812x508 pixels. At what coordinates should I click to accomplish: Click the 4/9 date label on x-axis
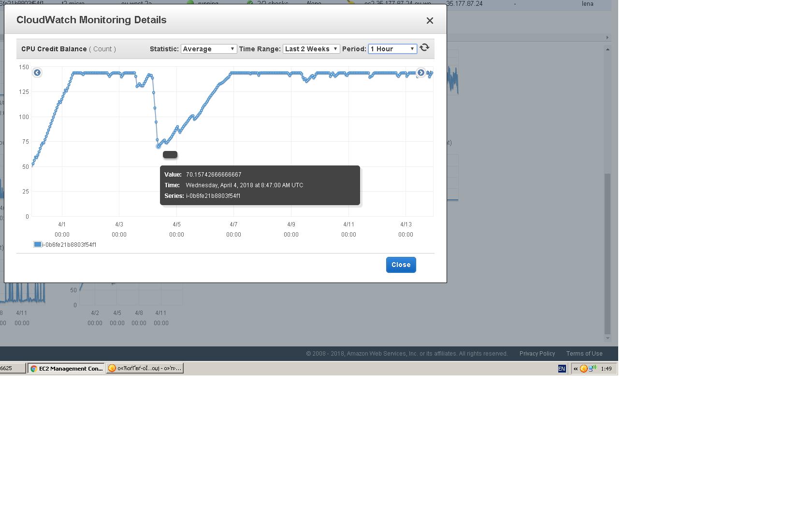pos(291,224)
